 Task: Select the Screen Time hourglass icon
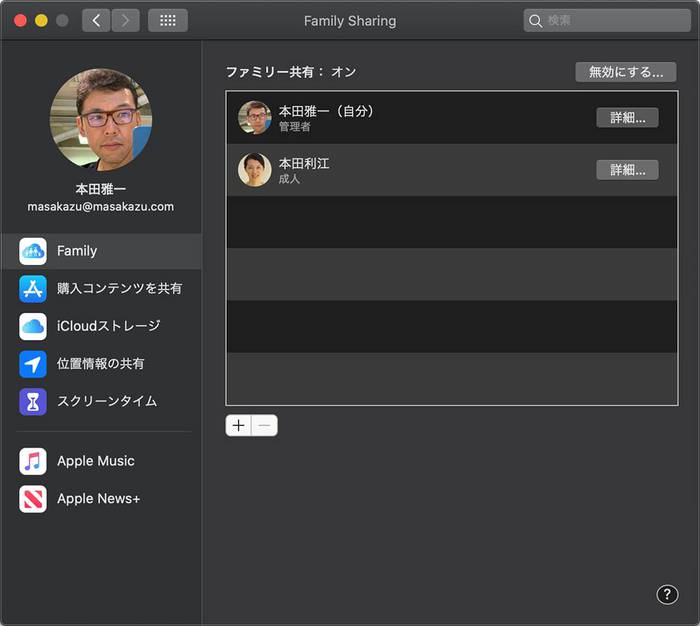click(33, 401)
